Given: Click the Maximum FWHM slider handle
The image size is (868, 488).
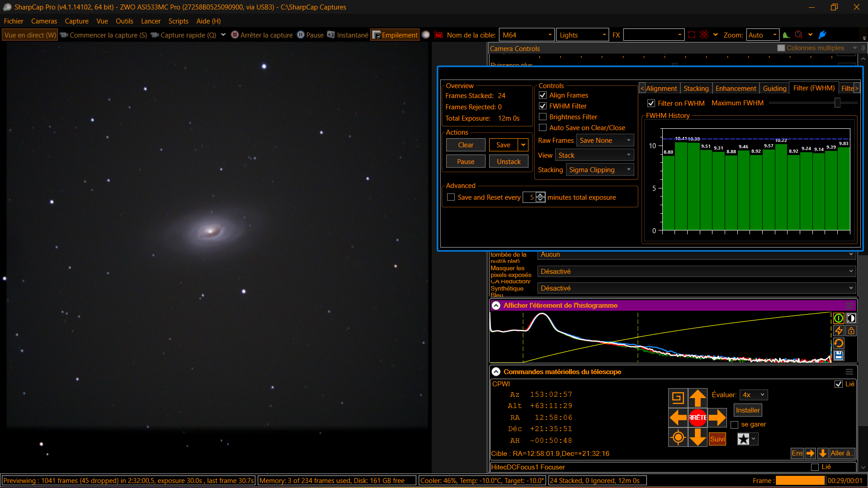Looking at the screenshot, I should click(x=837, y=103).
